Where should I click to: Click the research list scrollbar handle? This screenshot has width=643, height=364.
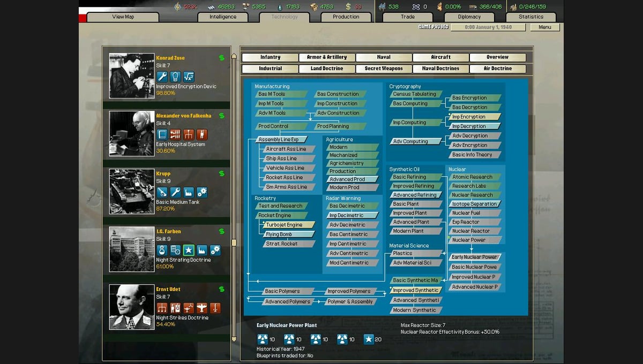click(x=234, y=242)
